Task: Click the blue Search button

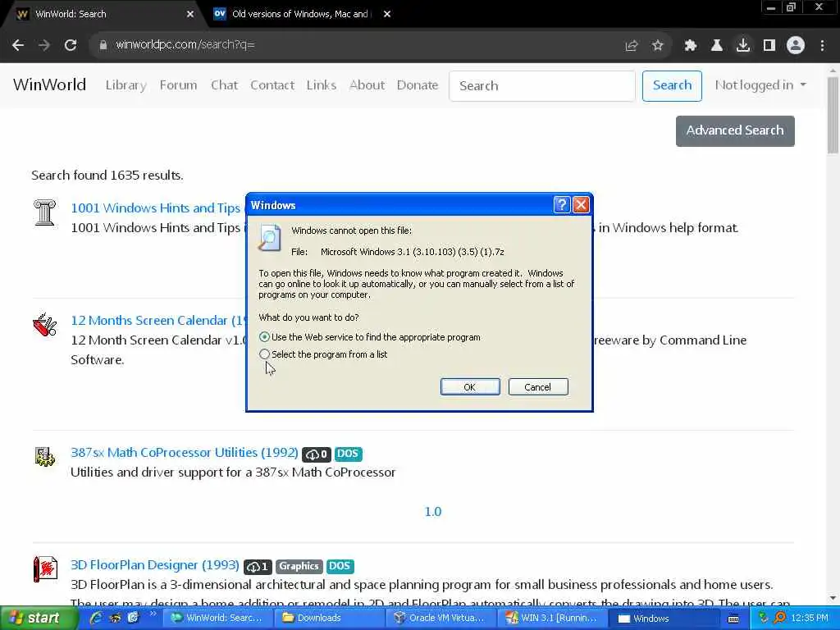Action: tap(672, 85)
